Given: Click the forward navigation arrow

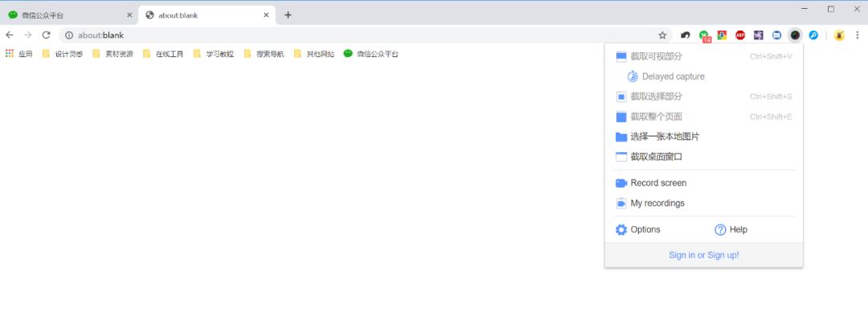Looking at the screenshot, I should 27,35.
